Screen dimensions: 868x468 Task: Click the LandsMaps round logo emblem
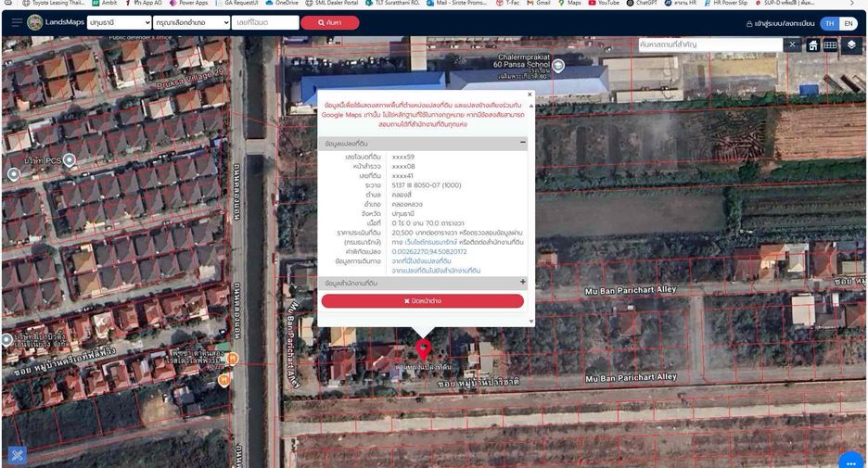[35, 22]
